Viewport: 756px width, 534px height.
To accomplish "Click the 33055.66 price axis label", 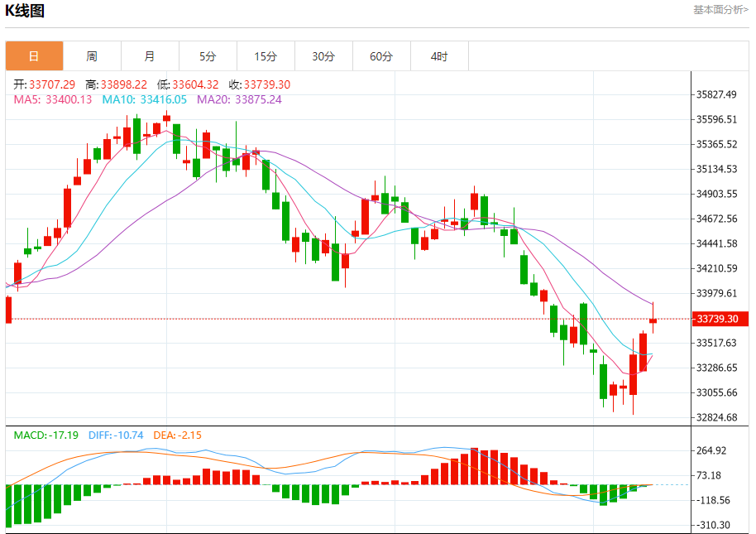I will coord(716,392).
